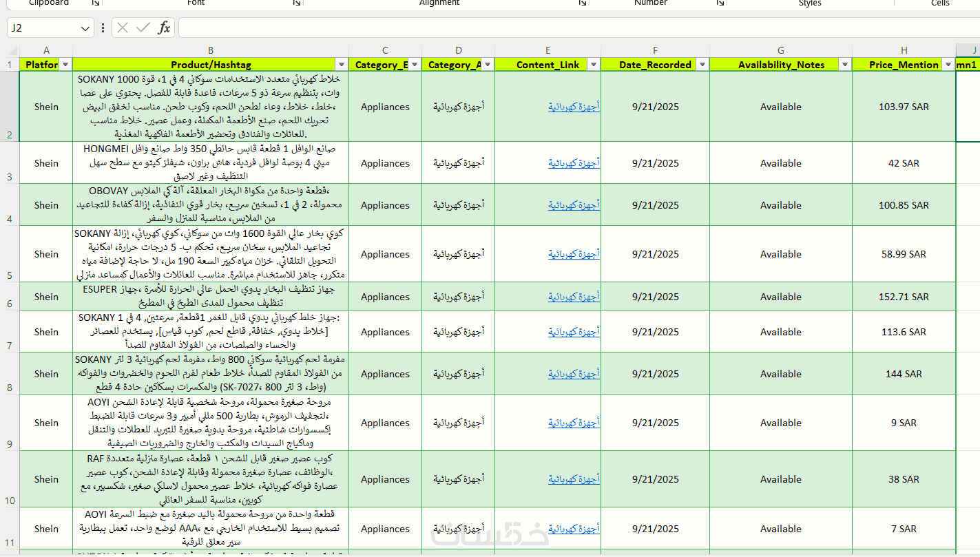Select the RAF juicer cup product cell

click(x=211, y=479)
